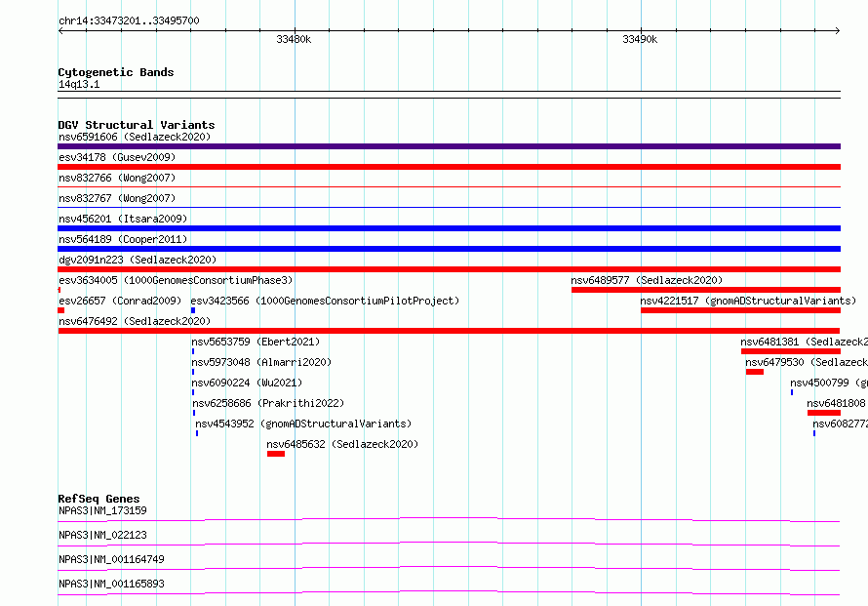Click the red esv34178 variant bar
868x606 pixels.
click(x=449, y=167)
